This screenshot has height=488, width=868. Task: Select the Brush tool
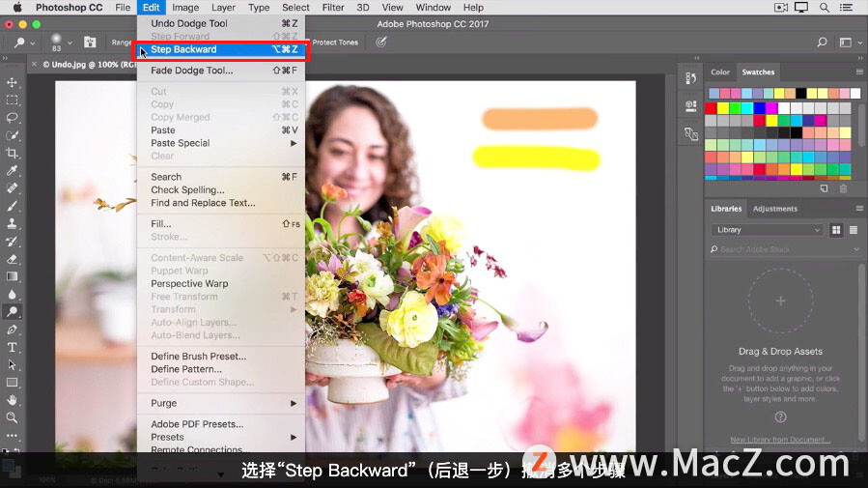12,206
